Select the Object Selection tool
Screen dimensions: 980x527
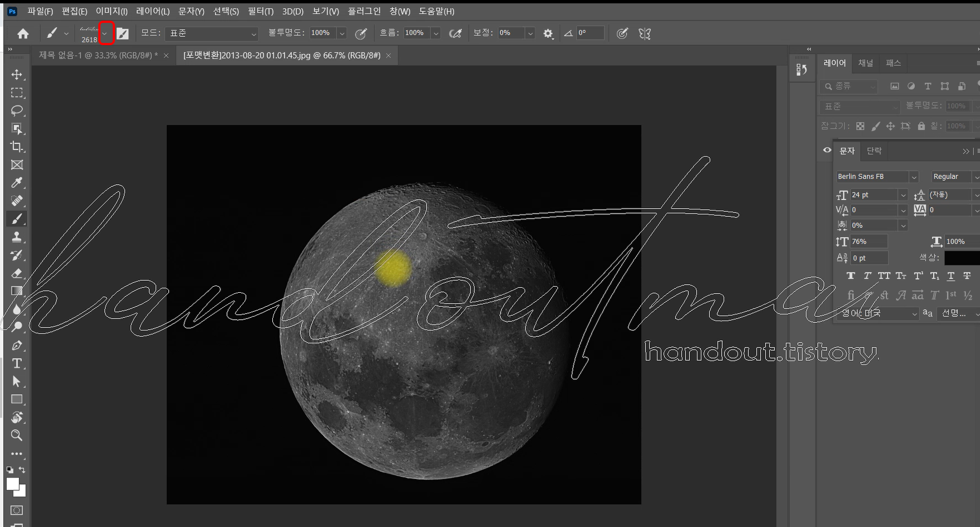point(17,129)
